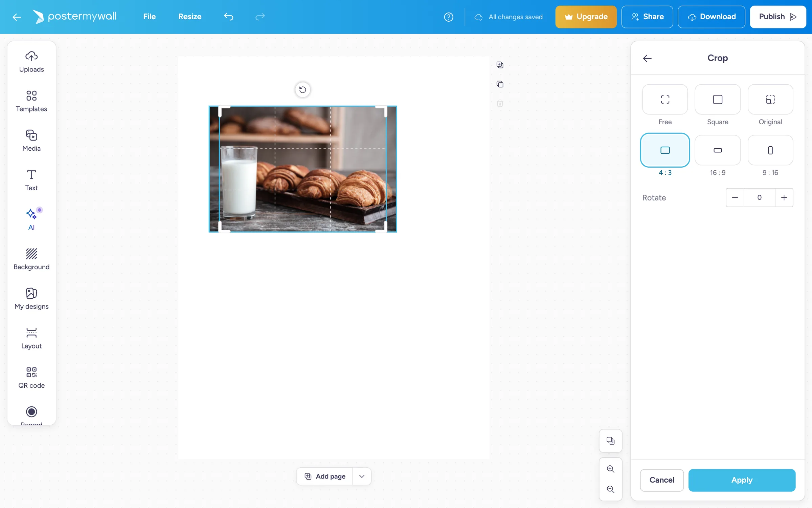Expand the Add page dropdown arrow
Image resolution: width=812 pixels, height=508 pixels.
(362, 476)
